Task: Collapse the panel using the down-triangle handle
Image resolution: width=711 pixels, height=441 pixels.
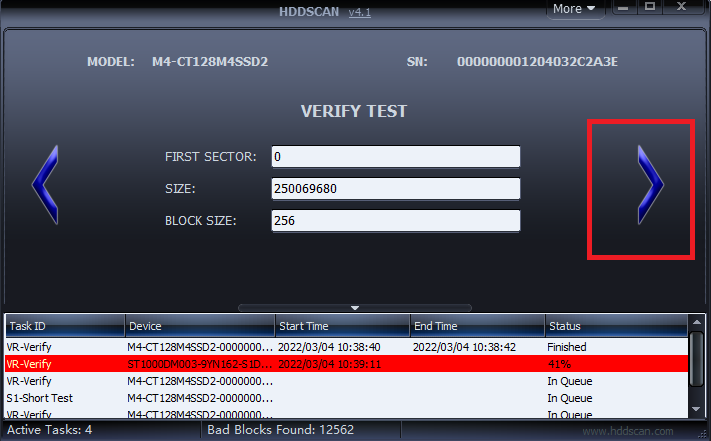Action: coord(355,308)
